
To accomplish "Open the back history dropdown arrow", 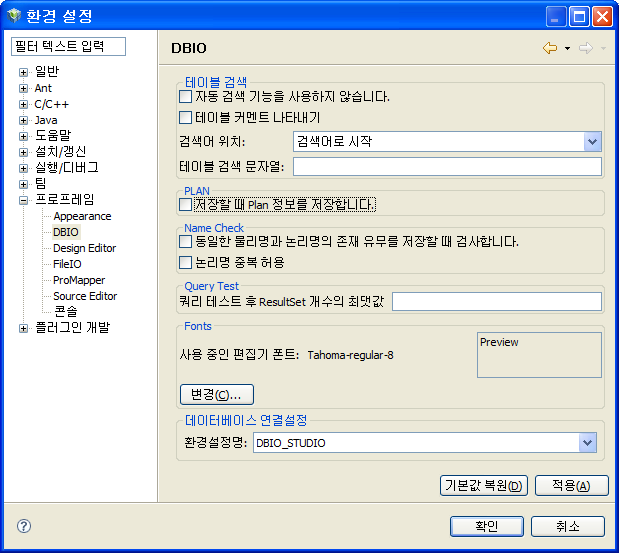I will pyautogui.click(x=567, y=48).
